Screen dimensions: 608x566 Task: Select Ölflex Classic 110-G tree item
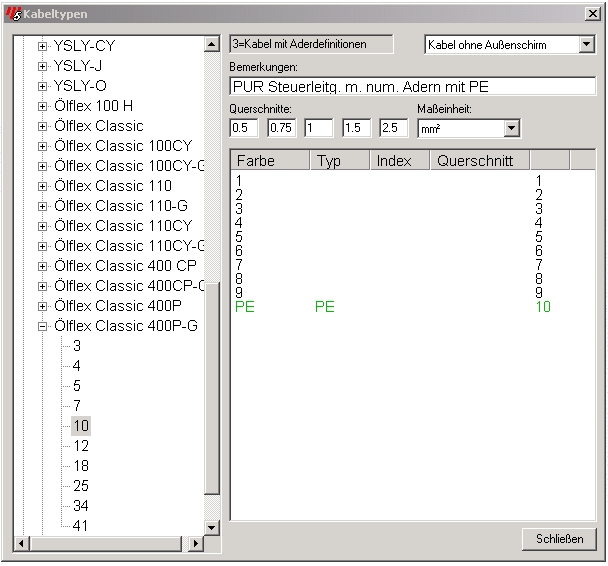pos(121,206)
